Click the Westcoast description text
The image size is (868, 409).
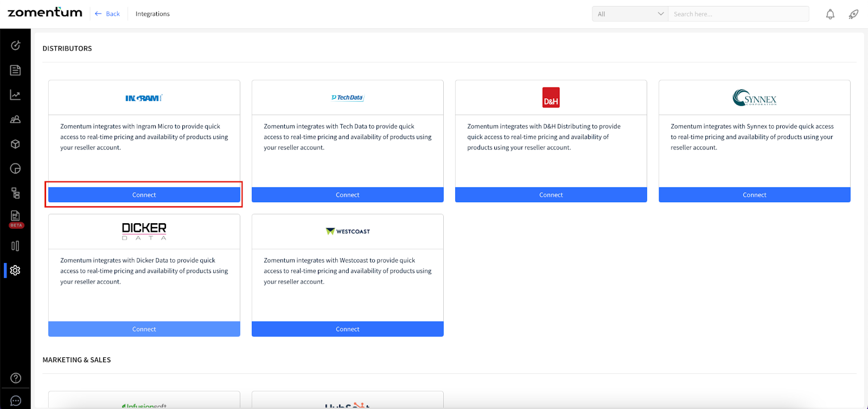(x=348, y=271)
